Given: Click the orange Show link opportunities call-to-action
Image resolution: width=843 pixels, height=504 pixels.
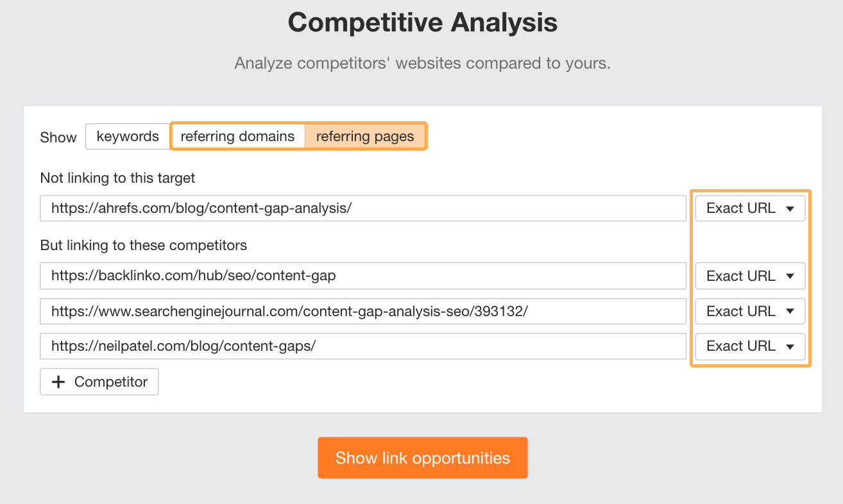Looking at the screenshot, I should pos(422,458).
